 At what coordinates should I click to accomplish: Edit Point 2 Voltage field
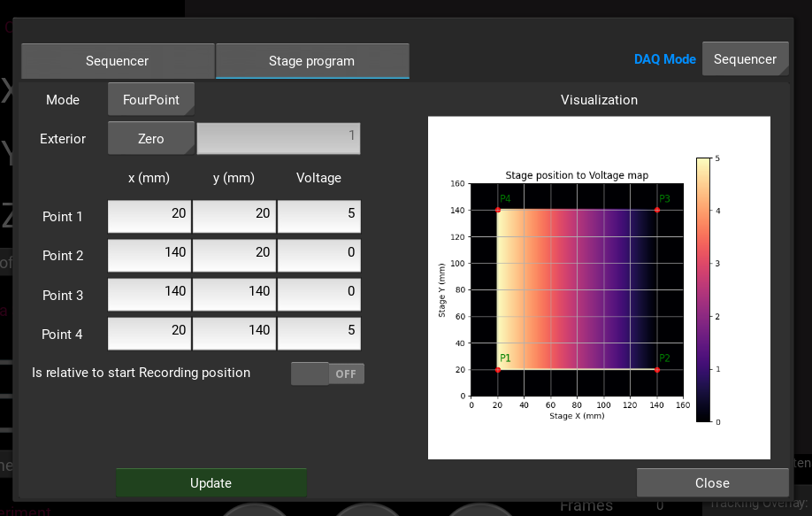pyautogui.click(x=319, y=256)
